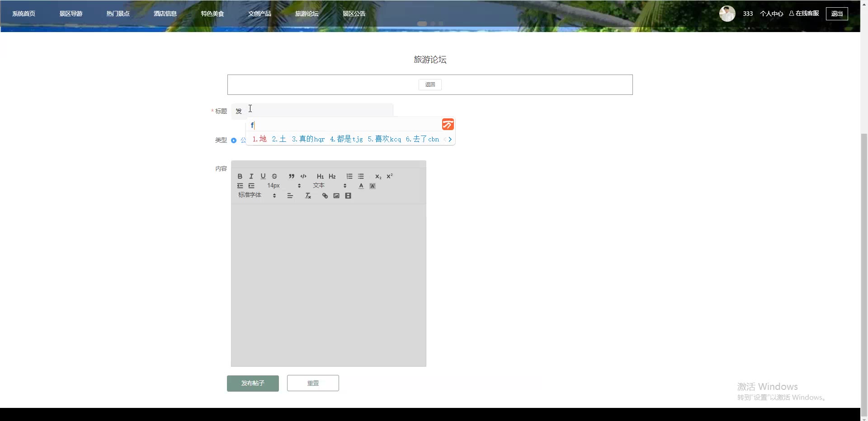Insert a code block in the editor
Viewport: 868px width, 421px height.
(x=303, y=176)
